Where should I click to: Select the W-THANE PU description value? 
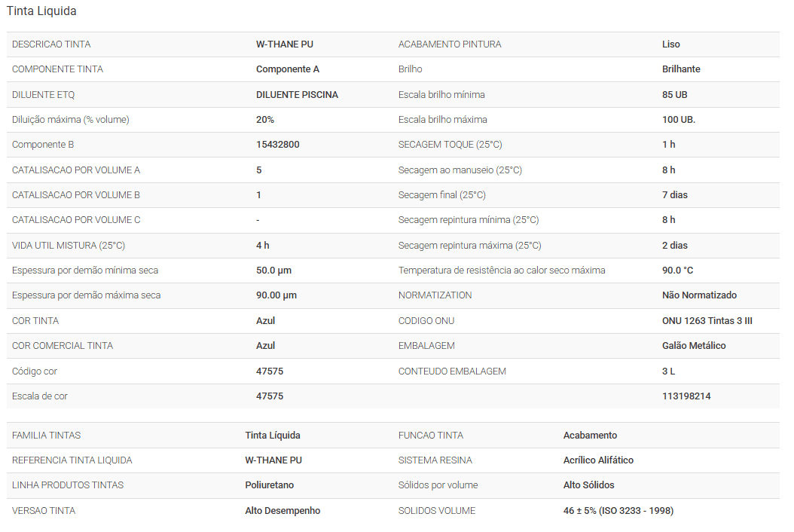click(284, 44)
